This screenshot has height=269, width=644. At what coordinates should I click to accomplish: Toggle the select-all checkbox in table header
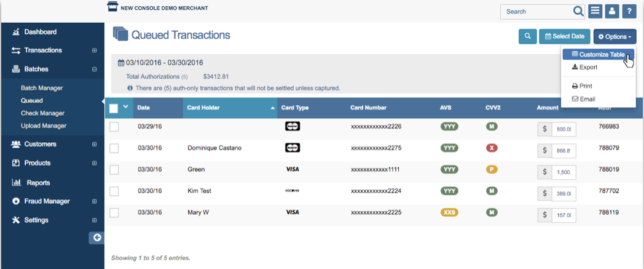tap(114, 108)
